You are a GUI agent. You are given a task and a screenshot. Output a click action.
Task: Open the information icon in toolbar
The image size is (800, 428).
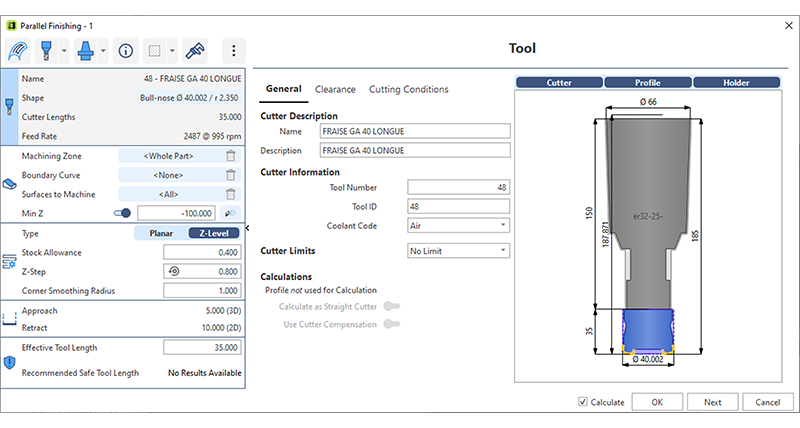click(126, 50)
